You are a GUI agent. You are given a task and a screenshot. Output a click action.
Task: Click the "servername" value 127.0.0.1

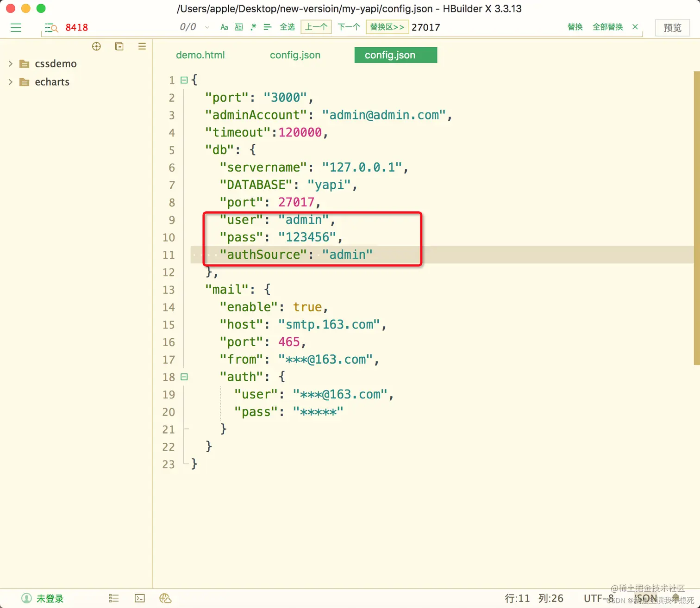(362, 168)
